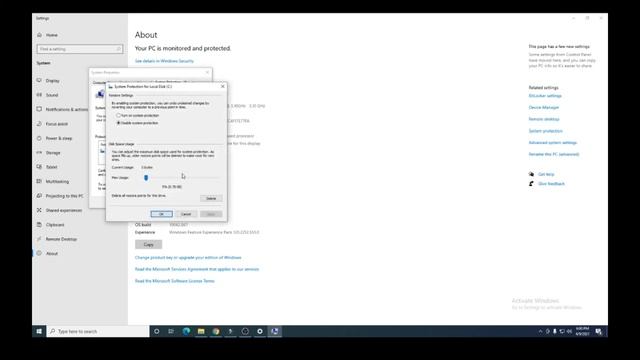640x360 pixels.
Task: Open Remote desktop related settings link
Action: (x=544, y=119)
